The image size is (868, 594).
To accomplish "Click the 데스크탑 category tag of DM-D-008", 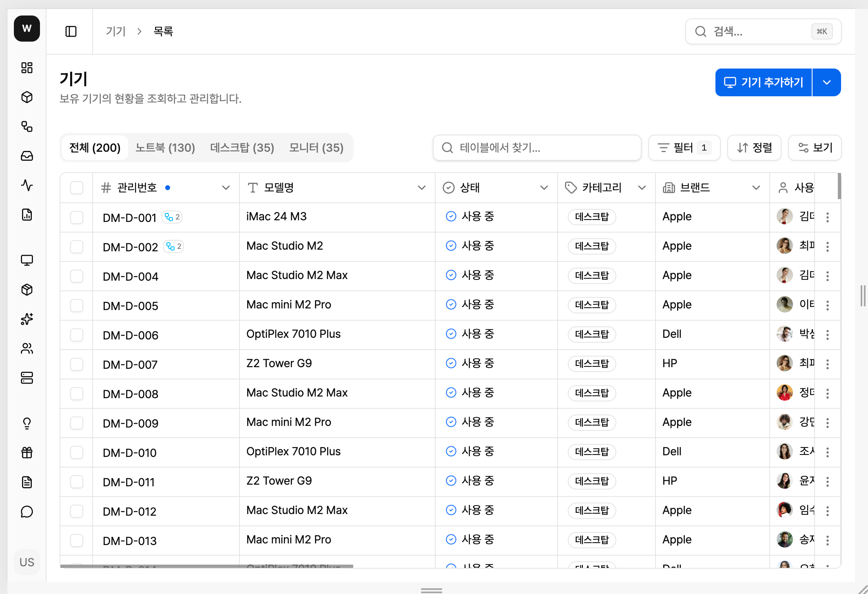I will pos(592,393).
